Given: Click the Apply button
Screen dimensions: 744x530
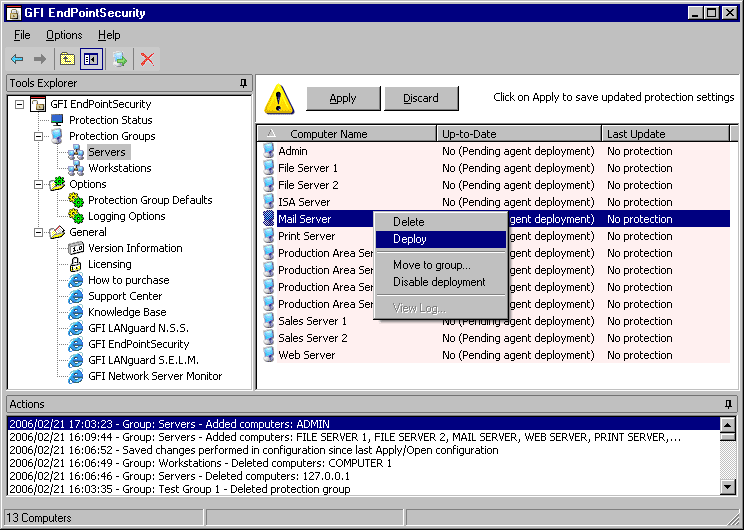Looking at the screenshot, I should (343, 98).
